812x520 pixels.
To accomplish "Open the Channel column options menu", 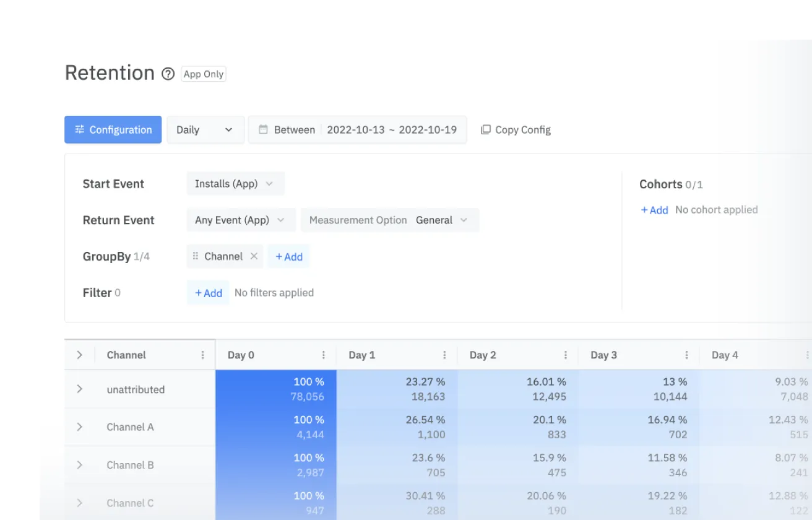I will [202, 355].
